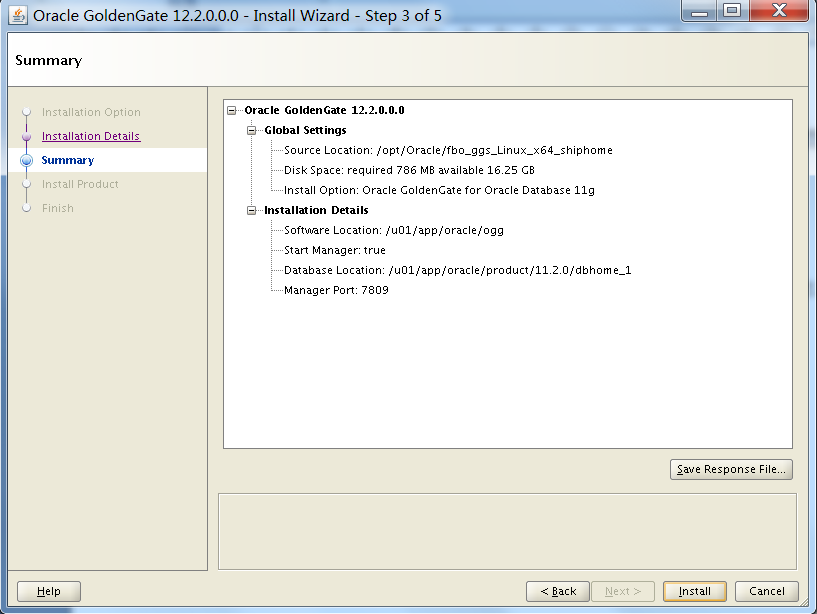Open the Help button
Viewport: 817px width, 614px height.
[x=49, y=591]
